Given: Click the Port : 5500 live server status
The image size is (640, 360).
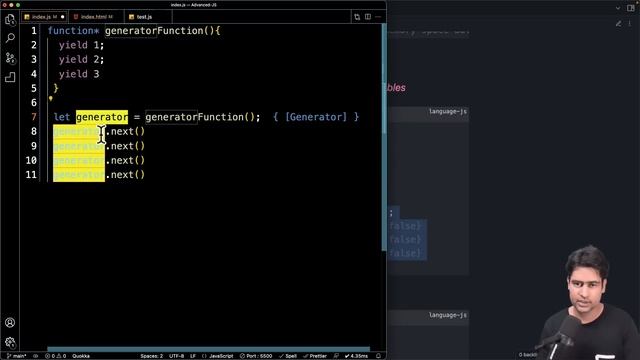Looking at the screenshot, I should point(256,356).
